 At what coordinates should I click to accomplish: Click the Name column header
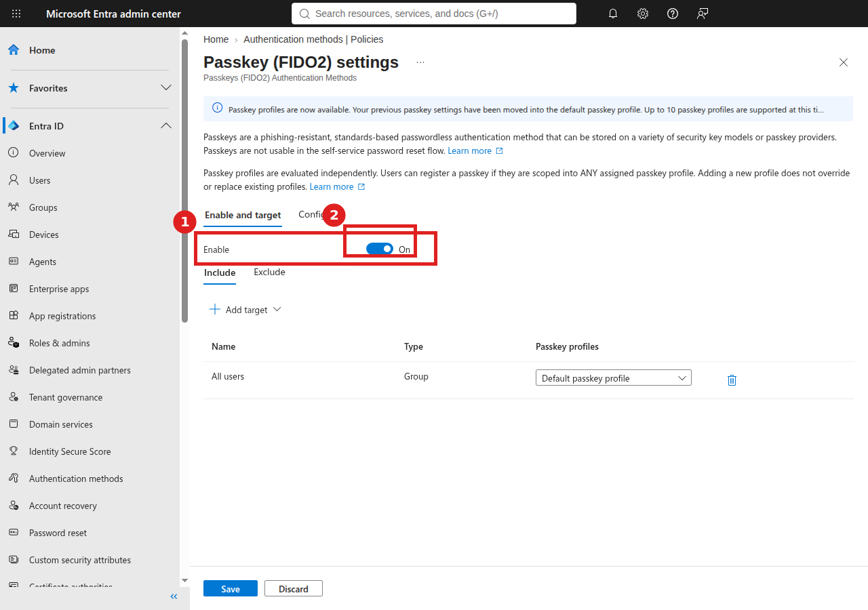(224, 346)
